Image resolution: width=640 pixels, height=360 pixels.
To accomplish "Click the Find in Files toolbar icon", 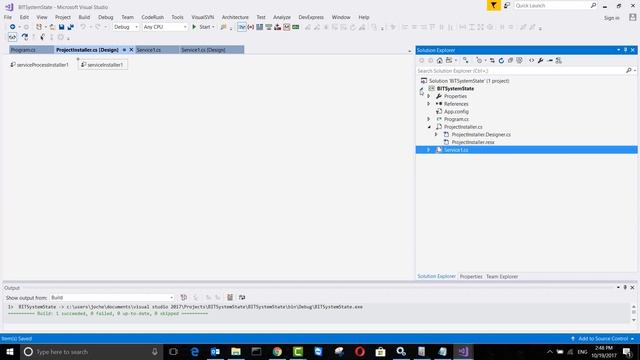I will pos(223,27).
